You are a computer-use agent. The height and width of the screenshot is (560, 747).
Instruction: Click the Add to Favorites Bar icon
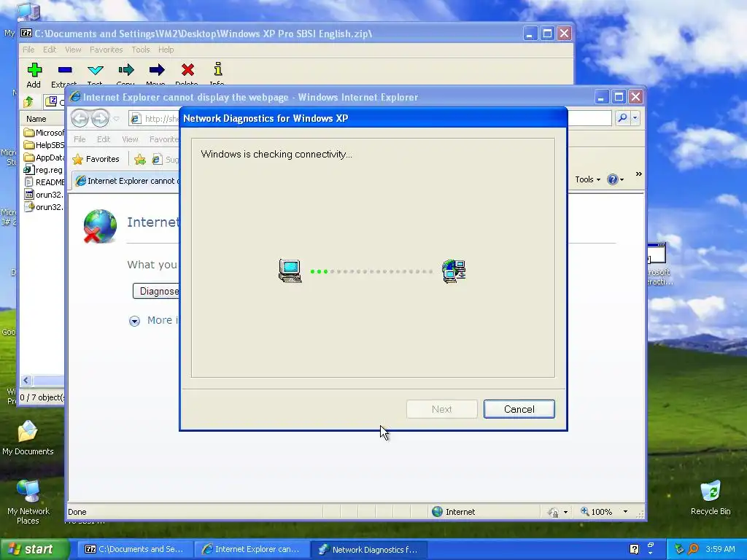pyautogui.click(x=139, y=160)
